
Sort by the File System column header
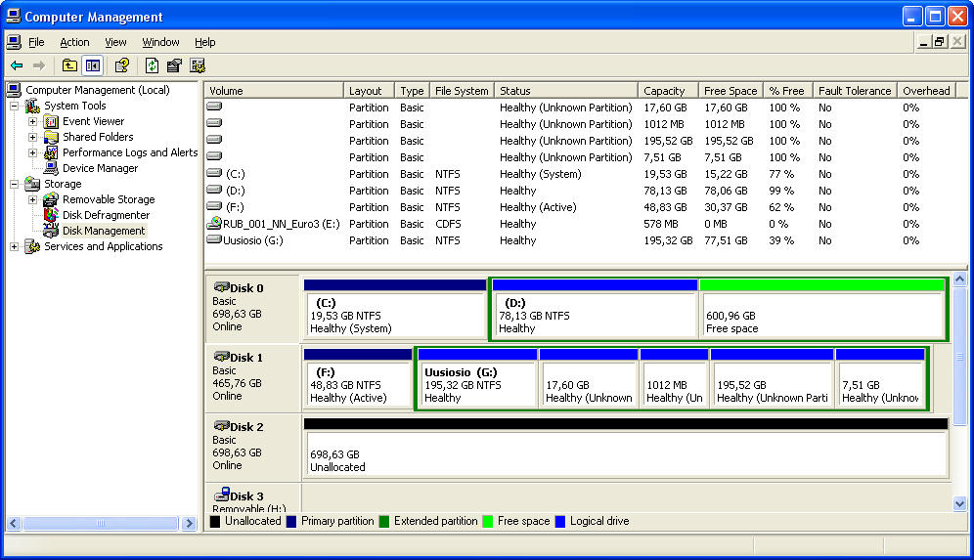(463, 91)
